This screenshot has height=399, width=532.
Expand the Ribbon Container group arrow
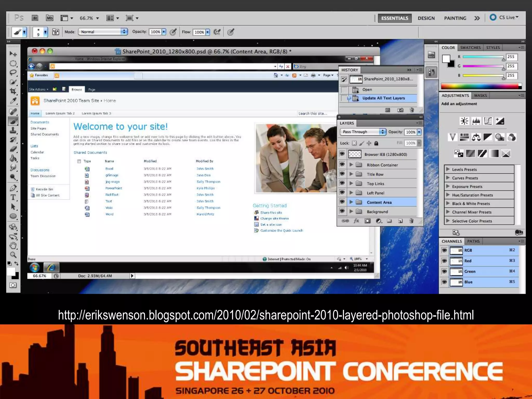(x=351, y=164)
